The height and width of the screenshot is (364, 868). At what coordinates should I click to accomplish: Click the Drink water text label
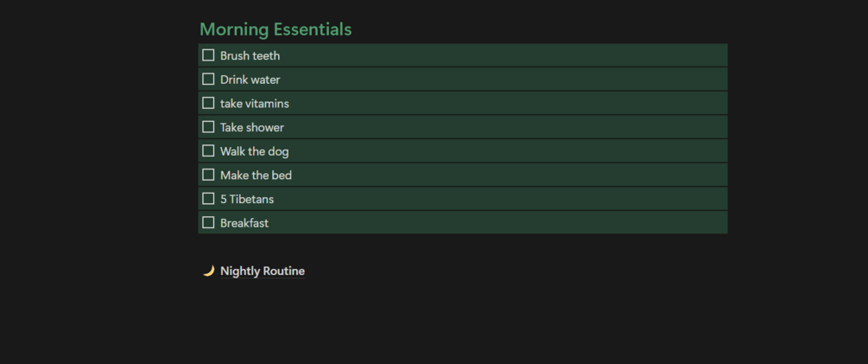(x=250, y=80)
